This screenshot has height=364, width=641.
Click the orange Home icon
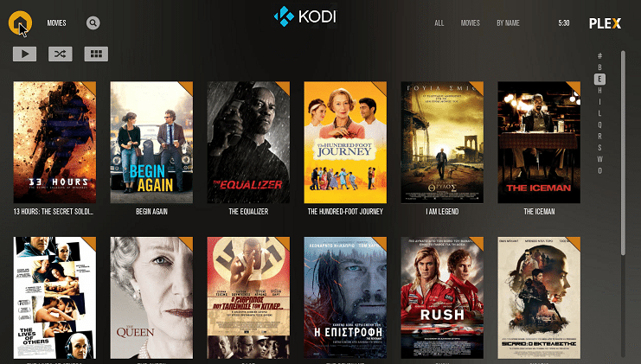pos(20,22)
